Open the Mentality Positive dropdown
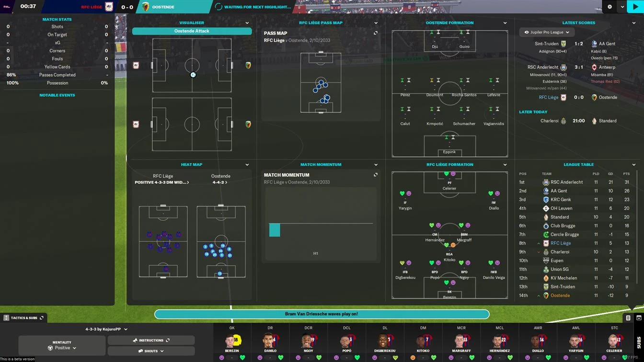 pyautogui.click(x=62, y=345)
